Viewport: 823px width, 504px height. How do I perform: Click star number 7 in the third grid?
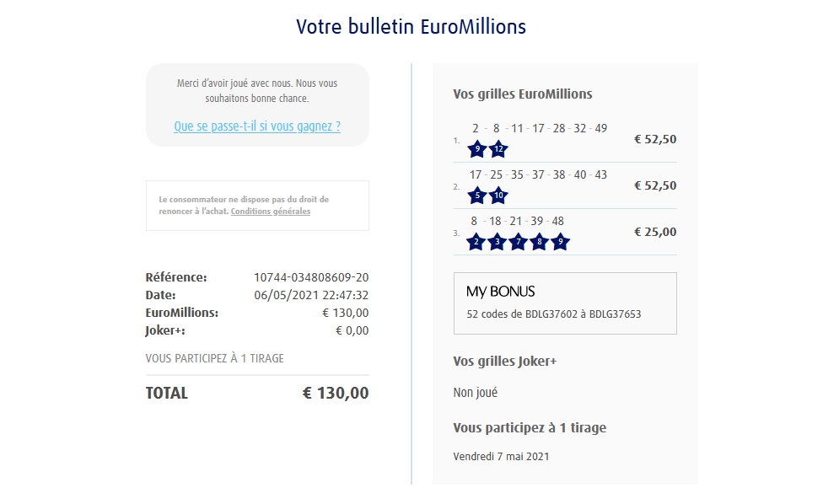(519, 242)
